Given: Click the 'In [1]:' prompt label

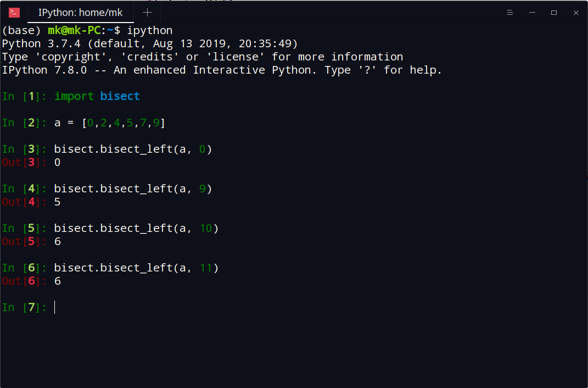Looking at the screenshot, I should coord(24,96).
